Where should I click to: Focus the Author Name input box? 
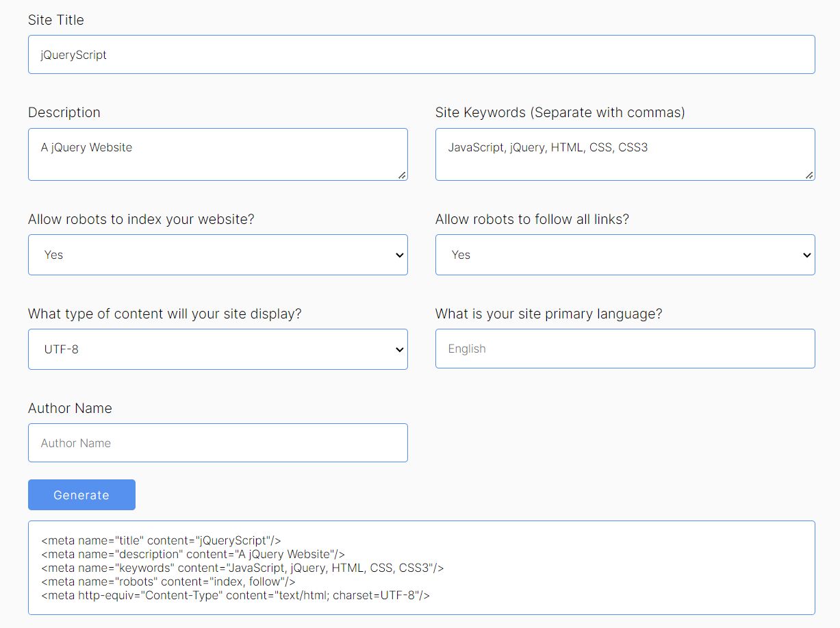coord(217,442)
